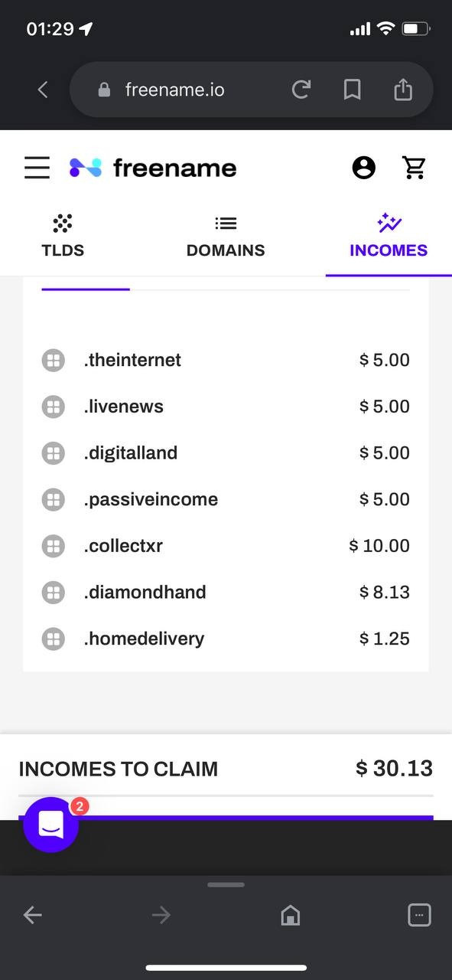Select the .collectxr income row
This screenshot has width=452, height=980.
[226, 546]
